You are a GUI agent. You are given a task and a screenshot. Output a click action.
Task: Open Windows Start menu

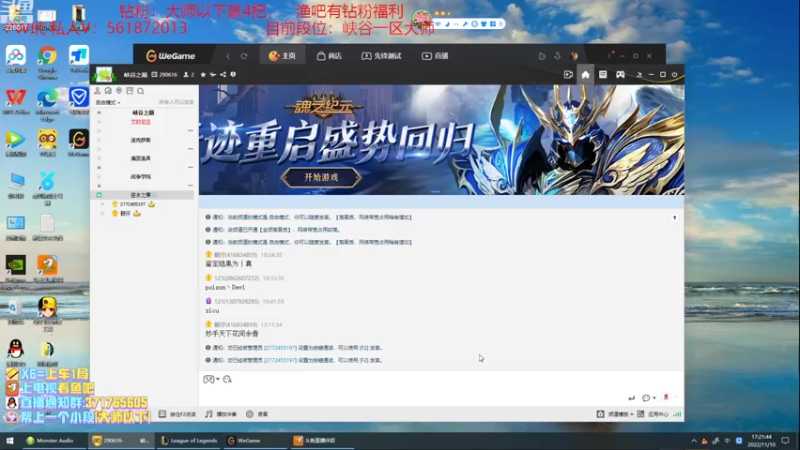10,440
